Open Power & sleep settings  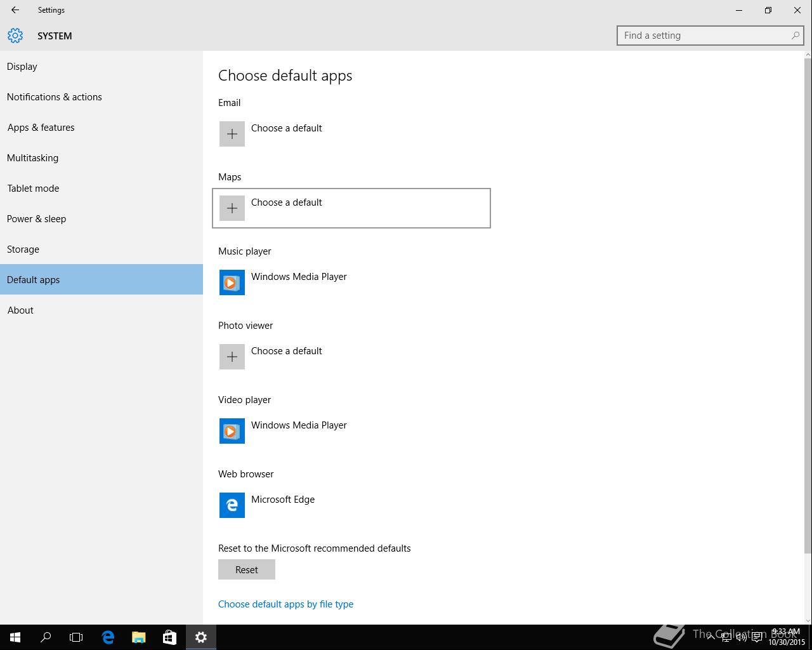tap(101, 218)
